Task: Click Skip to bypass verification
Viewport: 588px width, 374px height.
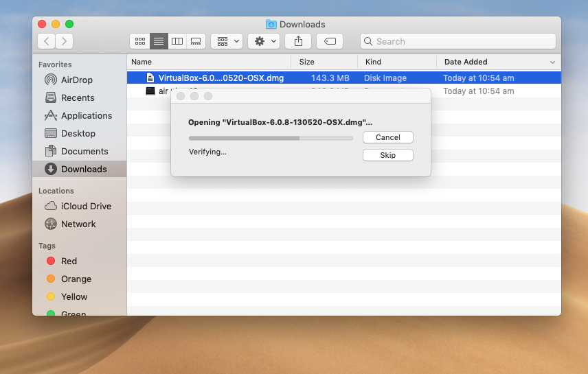Action: click(x=387, y=155)
